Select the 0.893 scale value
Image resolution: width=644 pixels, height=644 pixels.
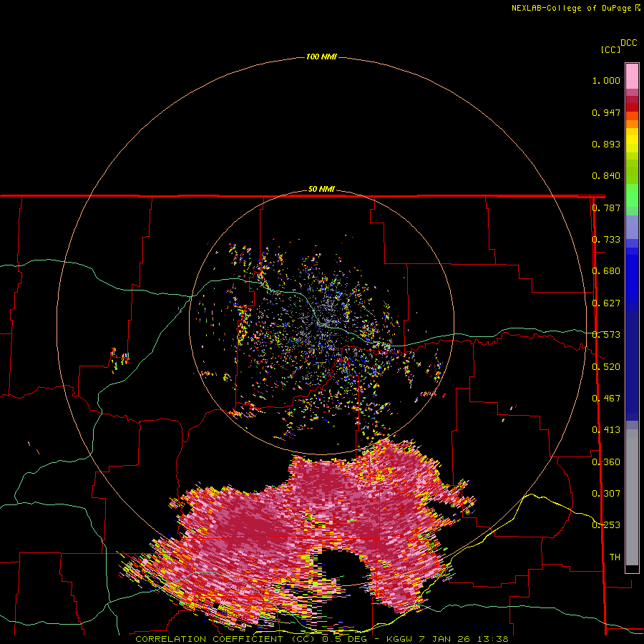606,144
